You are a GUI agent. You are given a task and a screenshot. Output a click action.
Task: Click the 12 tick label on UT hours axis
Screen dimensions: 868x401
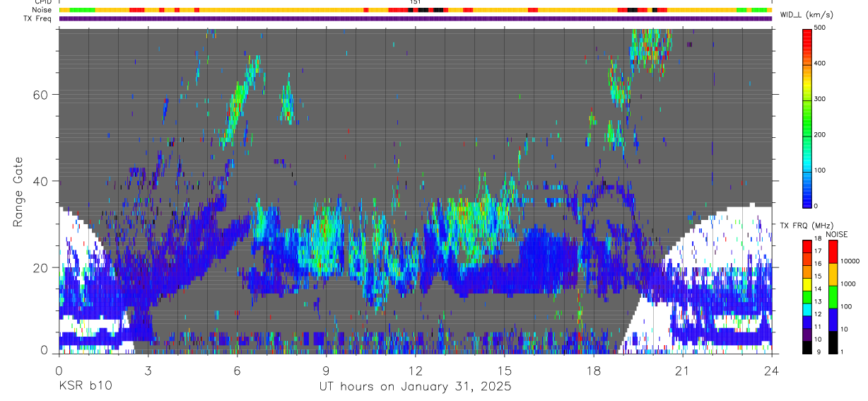click(416, 371)
